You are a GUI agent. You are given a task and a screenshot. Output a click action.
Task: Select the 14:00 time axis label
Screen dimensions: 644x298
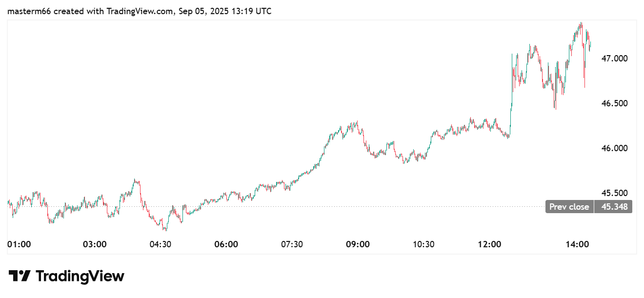[577, 244]
